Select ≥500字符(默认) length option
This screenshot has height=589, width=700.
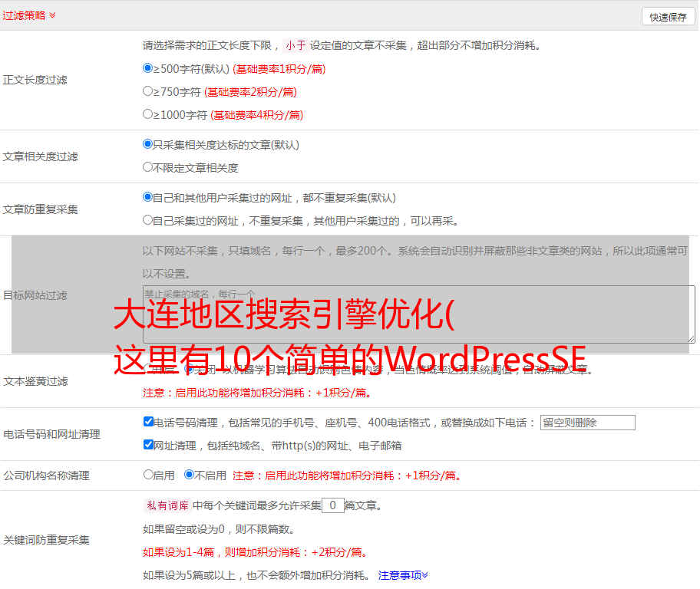click(147, 67)
